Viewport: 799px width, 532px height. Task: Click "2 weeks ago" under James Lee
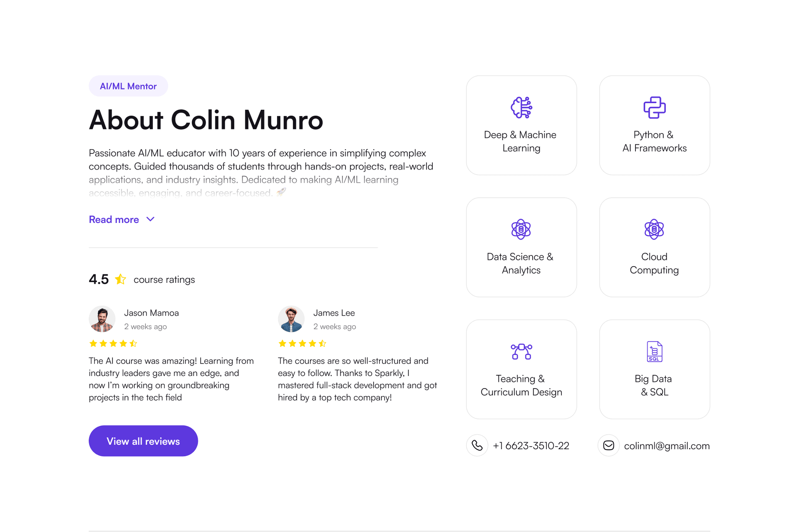point(335,327)
